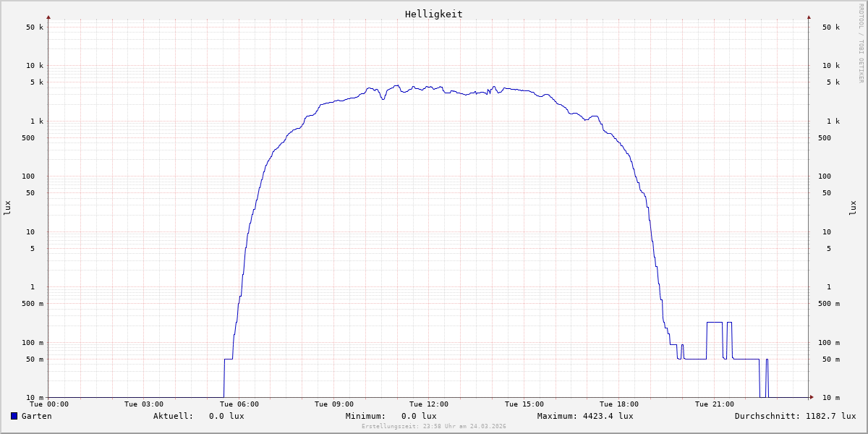The height and width of the screenshot is (434, 868).
Task: Click the arrowhead atop the right y-axis
Action: click(x=809, y=17)
